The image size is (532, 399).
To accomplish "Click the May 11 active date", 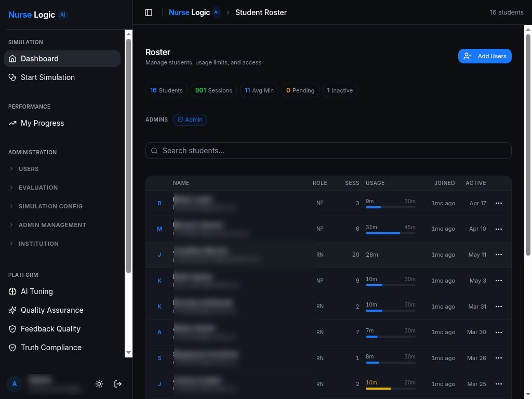I will 477,255.
